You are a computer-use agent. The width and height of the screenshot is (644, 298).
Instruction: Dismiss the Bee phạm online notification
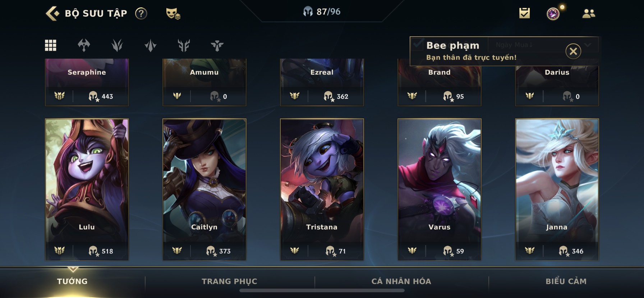[573, 51]
